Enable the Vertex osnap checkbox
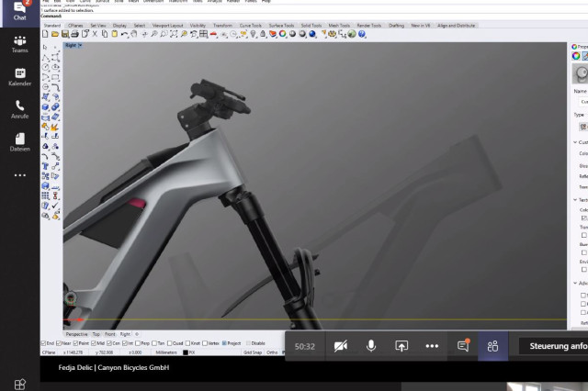588x391 pixels. [x=205, y=343]
